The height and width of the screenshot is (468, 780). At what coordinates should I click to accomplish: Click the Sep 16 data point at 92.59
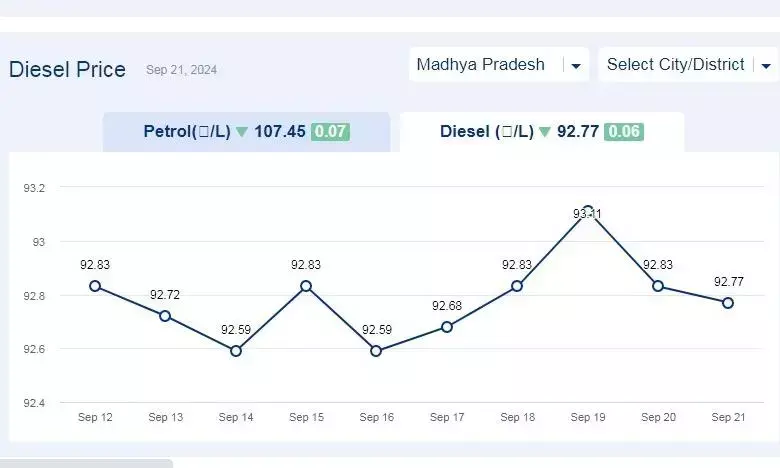click(x=376, y=351)
